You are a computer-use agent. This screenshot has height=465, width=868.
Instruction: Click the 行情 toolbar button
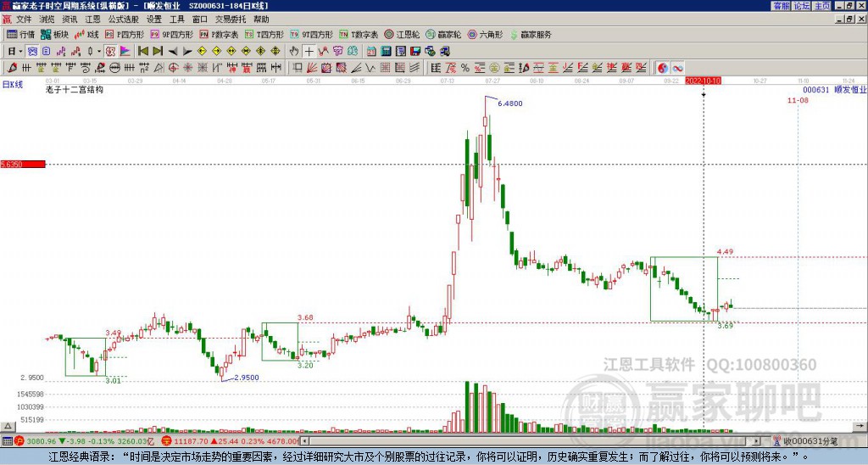21,34
